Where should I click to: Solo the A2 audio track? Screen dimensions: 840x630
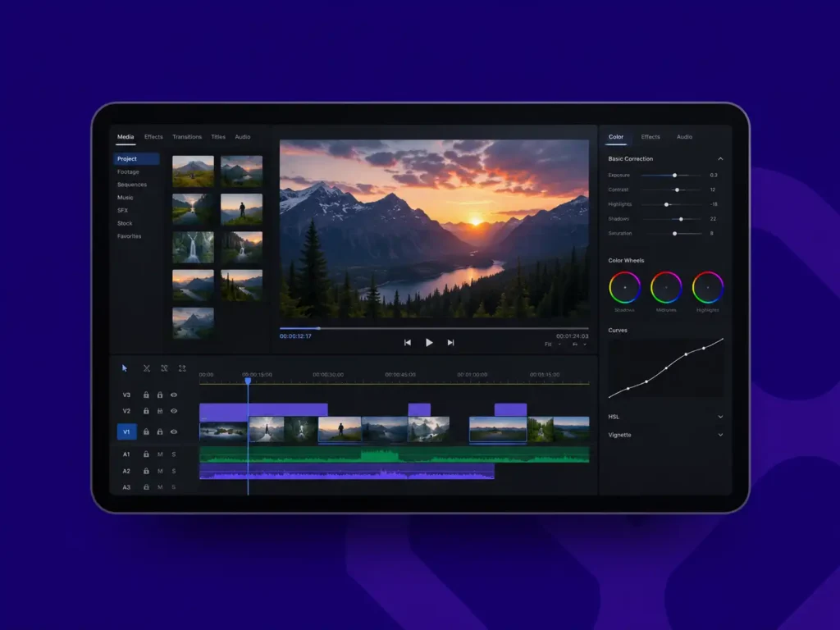point(174,471)
